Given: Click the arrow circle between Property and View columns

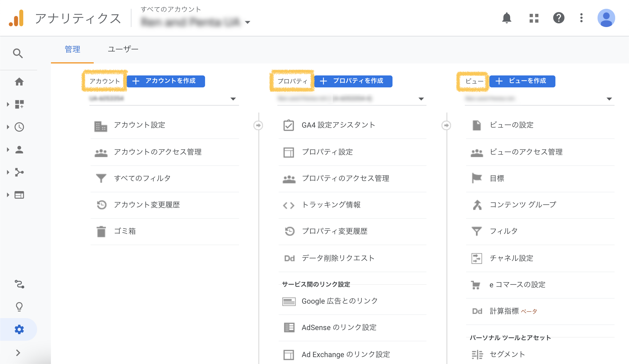Looking at the screenshot, I should [x=446, y=125].
